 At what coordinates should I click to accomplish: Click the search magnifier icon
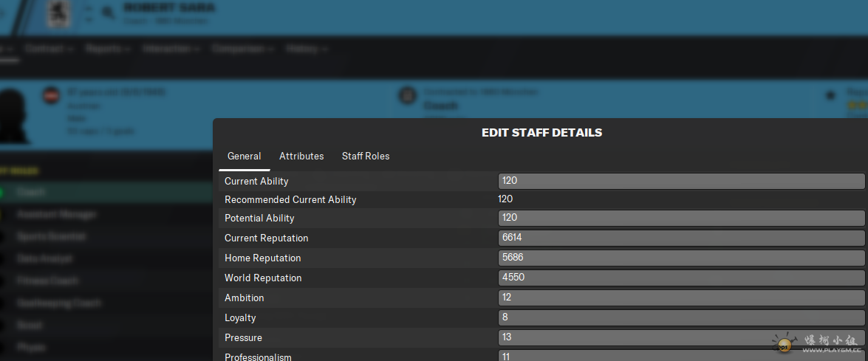pos(109,13)
